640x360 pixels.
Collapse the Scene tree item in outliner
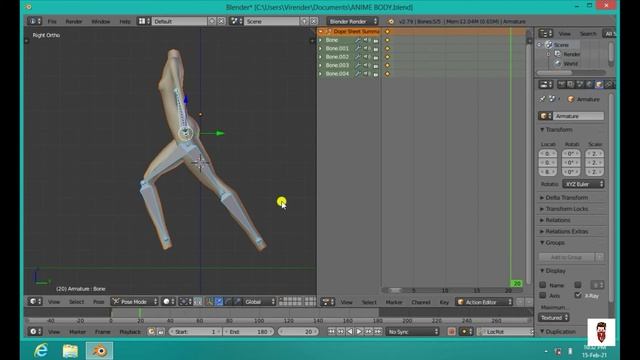(x=540, y=44)
